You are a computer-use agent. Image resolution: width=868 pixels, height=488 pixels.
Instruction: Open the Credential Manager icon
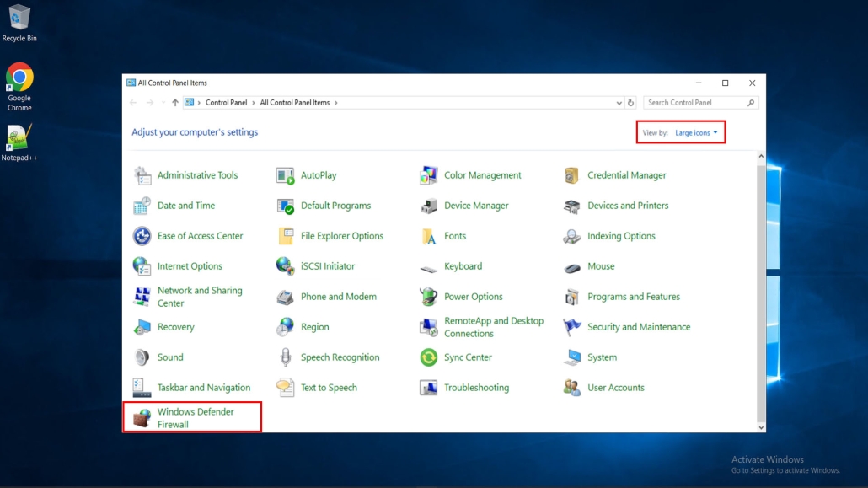point(572,175)
